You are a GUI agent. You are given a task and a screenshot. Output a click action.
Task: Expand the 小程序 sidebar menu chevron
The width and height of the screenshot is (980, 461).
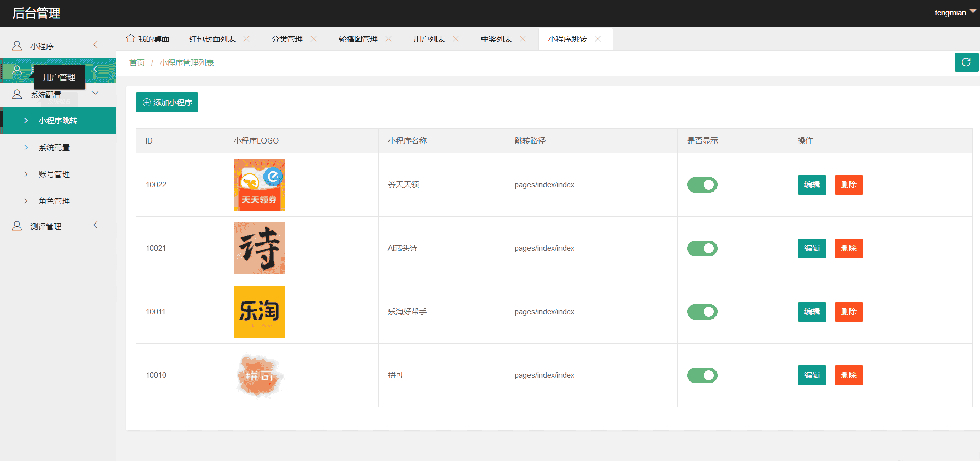pos(95,45)
